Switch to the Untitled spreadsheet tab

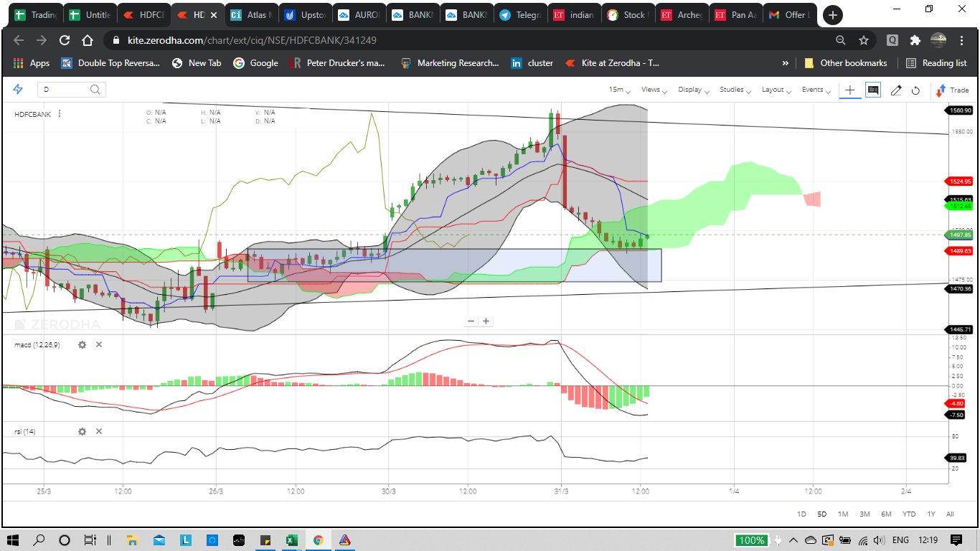click(90, 14)
